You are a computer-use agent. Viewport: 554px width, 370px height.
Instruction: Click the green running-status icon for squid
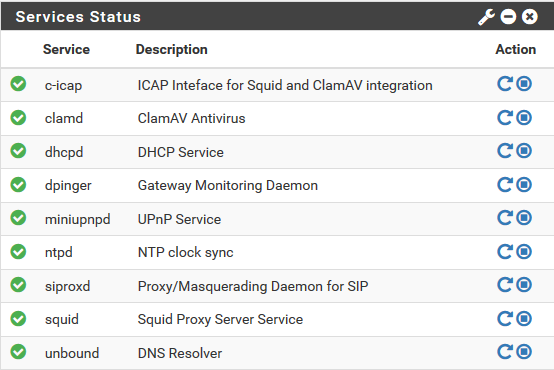18,318
